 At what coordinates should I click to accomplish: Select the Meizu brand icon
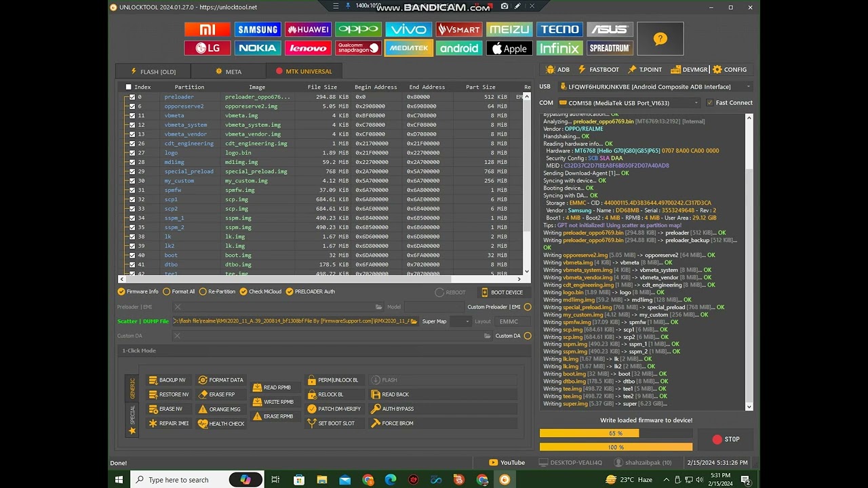[509, 29]
